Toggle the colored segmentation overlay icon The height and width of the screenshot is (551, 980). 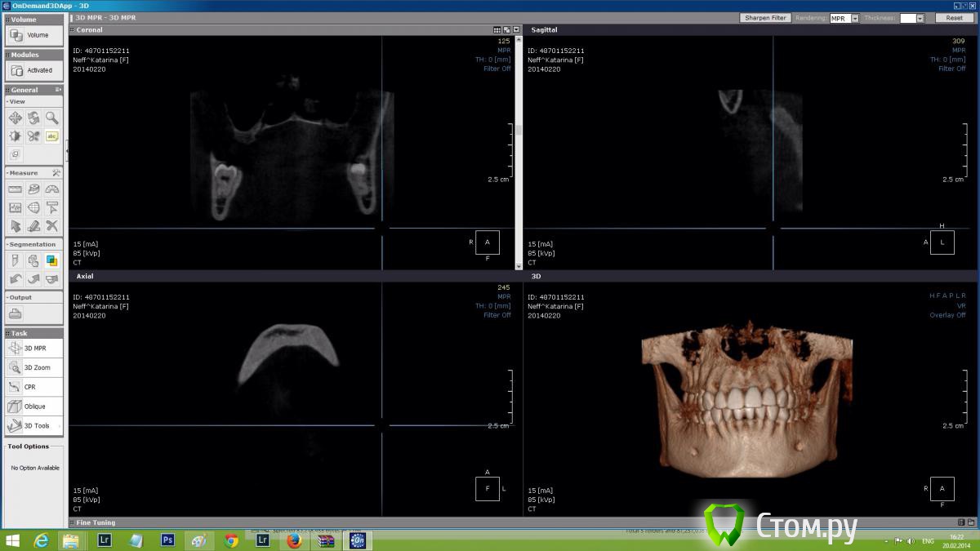(52, 261)
